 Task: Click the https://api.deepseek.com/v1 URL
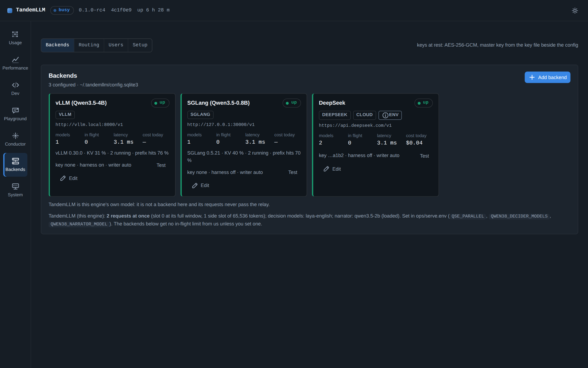tap(355, 125)
